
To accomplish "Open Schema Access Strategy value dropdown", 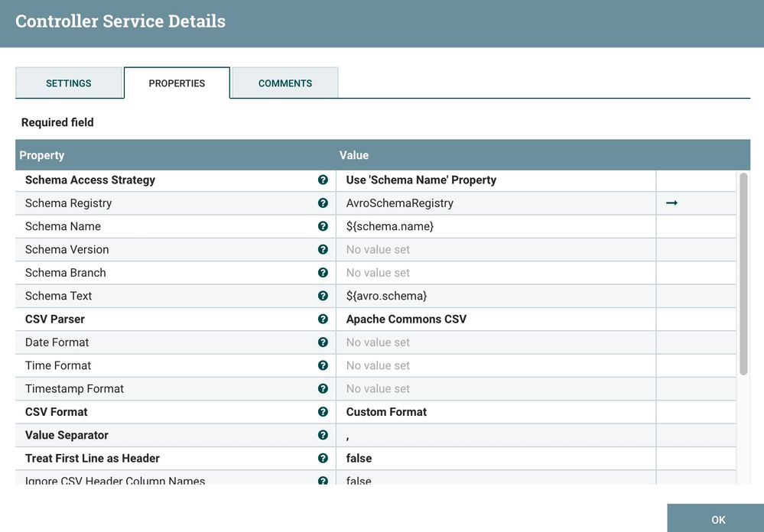I will coord(496,180).
